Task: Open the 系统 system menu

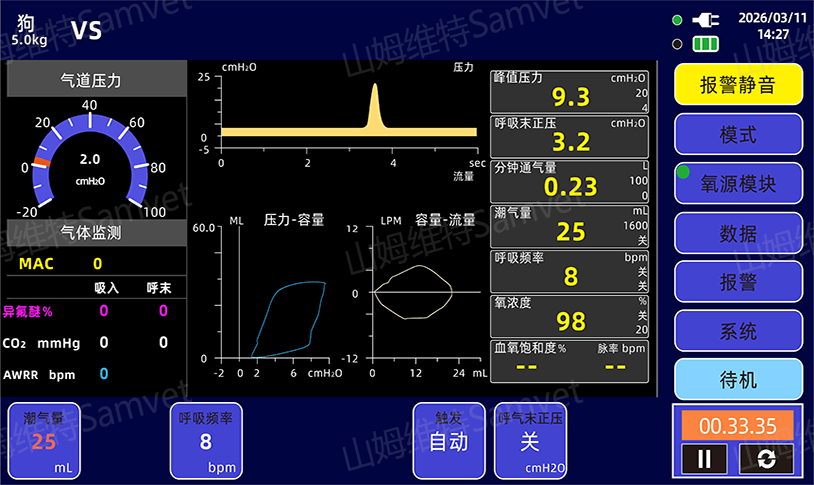Action: pos(738,331)
